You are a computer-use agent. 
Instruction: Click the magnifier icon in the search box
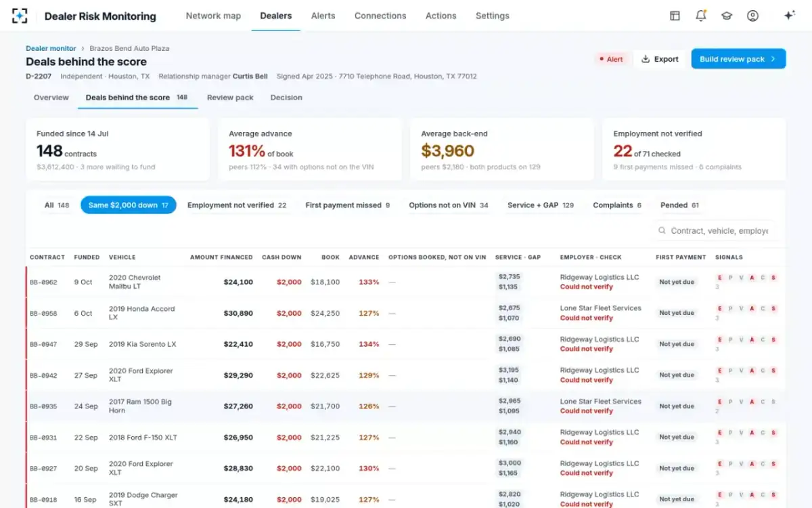(662, 231)
